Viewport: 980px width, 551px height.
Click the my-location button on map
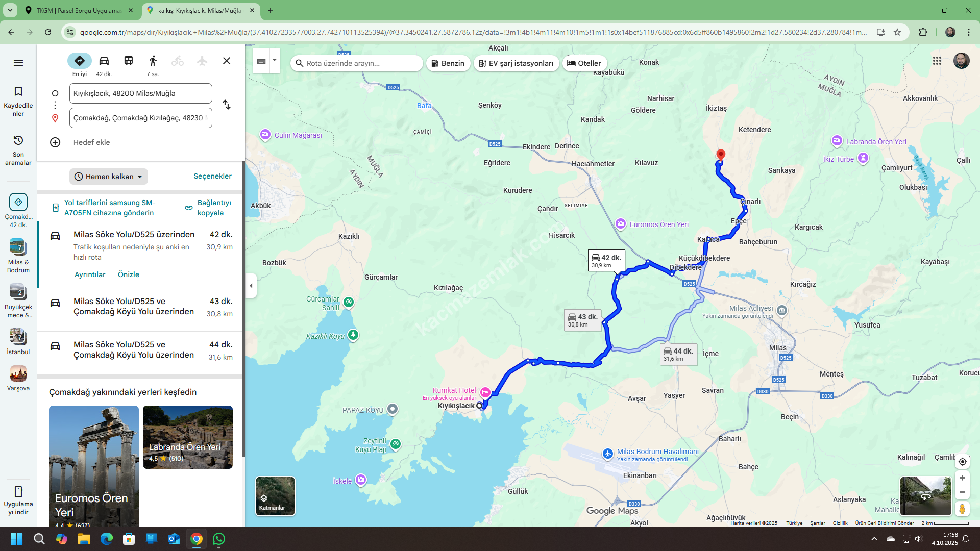point(962,462)
